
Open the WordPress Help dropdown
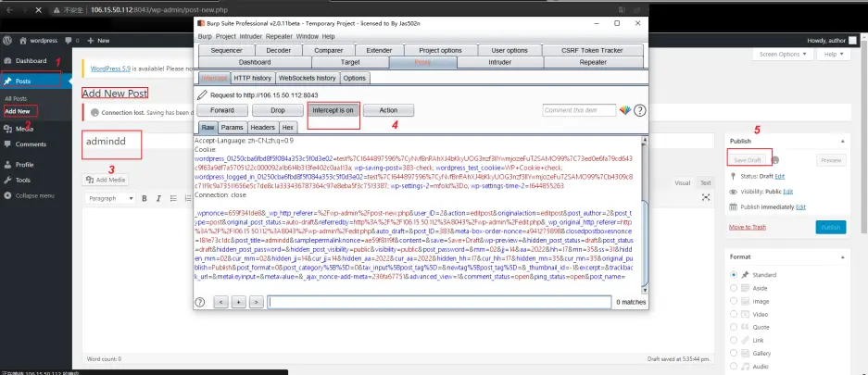[833, 55]
